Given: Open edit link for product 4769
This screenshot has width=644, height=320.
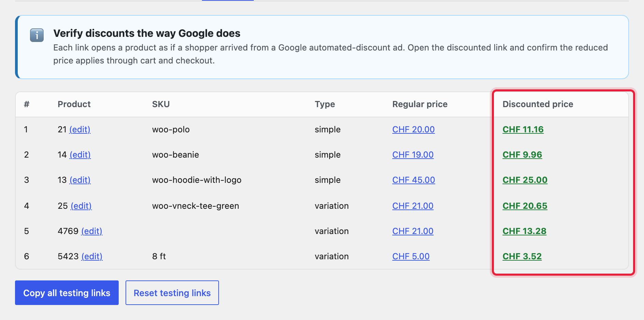Looking at the screenshot, I should point(92,231).
